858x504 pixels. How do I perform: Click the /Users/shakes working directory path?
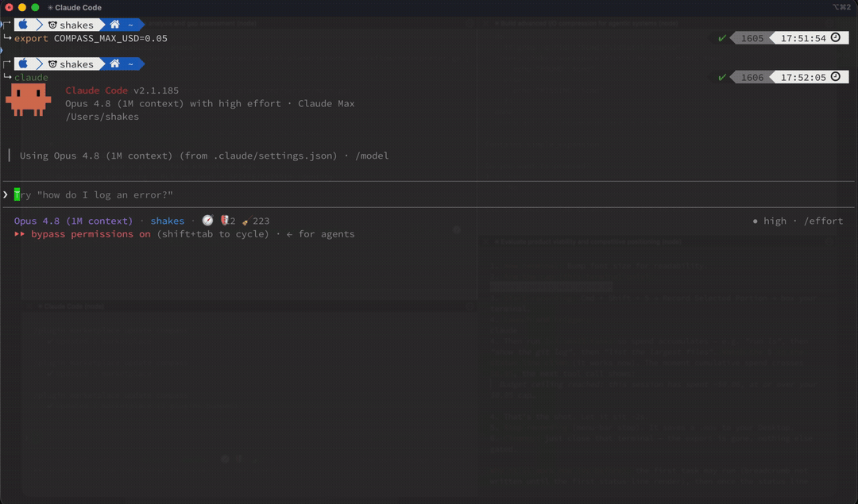[102, 117]
